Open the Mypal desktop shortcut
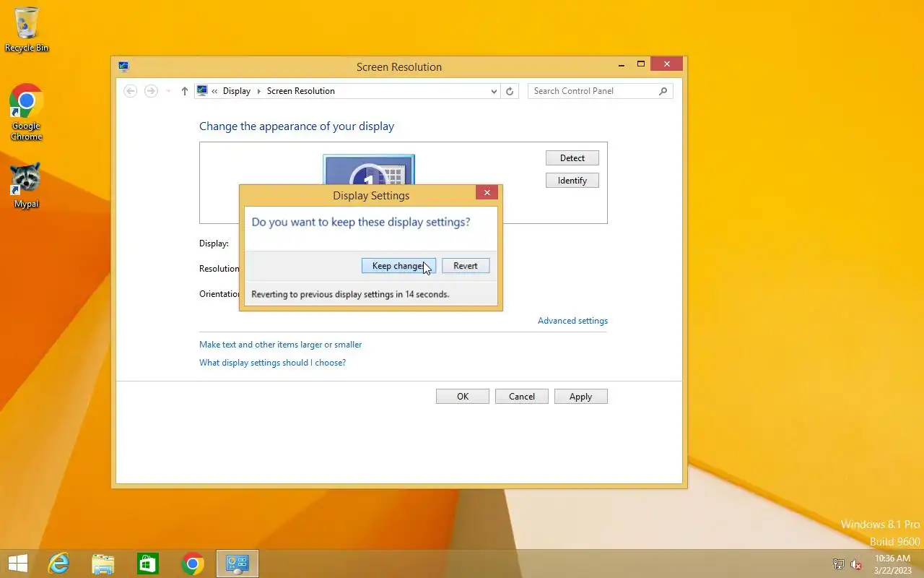 point(27,185)
